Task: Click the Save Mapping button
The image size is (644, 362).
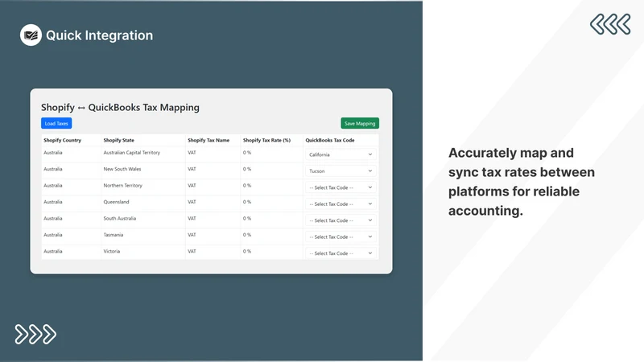Action: [x=360, y=123]
